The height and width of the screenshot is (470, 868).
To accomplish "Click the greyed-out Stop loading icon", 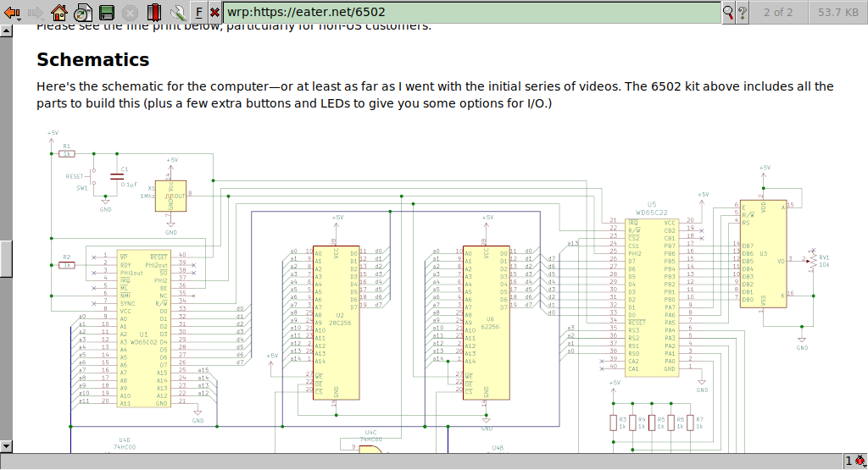I will (130, 12).
